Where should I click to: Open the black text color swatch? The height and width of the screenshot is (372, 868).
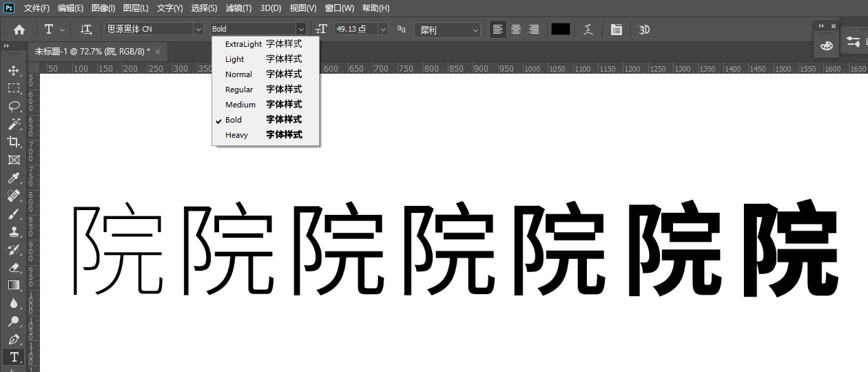coord(561,29)
